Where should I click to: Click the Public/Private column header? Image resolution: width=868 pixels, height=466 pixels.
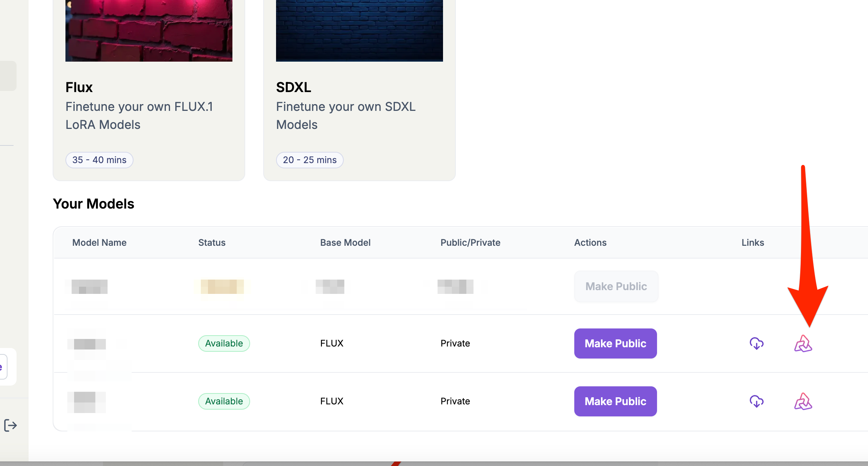pyautogui.click(x=470, y=243)
